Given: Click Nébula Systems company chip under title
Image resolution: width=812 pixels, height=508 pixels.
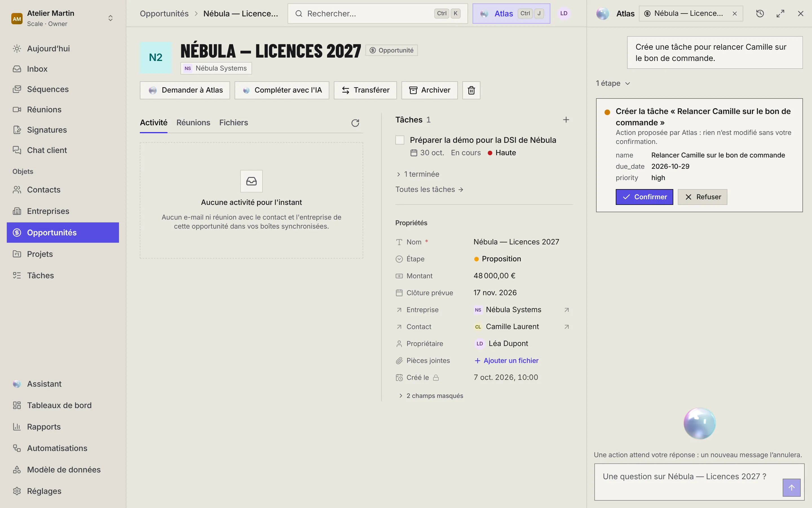Looking at the screenshot, I should (216, 68).
